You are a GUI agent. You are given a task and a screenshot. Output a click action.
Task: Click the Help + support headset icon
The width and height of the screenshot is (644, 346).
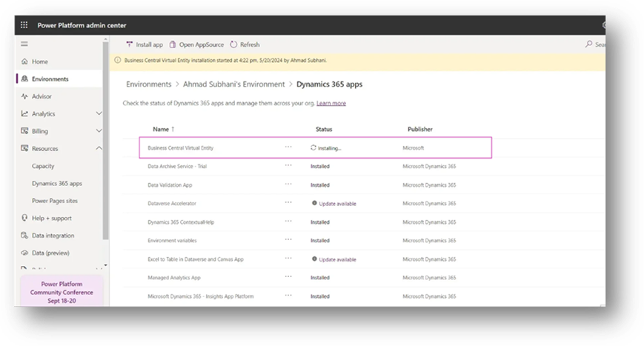(24, 218)
